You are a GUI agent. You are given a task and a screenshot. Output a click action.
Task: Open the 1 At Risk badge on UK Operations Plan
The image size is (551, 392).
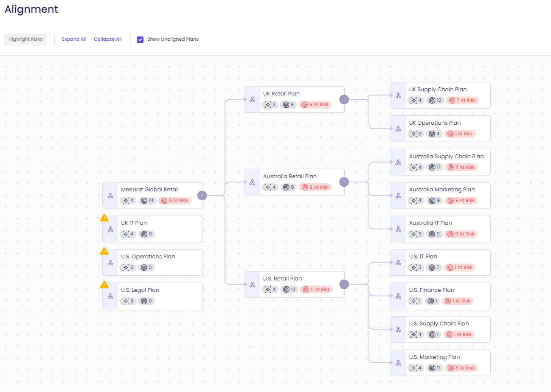click(460, 134)
